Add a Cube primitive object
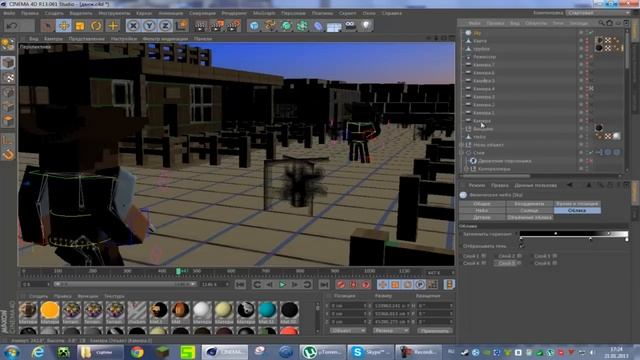The width and height of the screenshot is (640, 360). 254,26
